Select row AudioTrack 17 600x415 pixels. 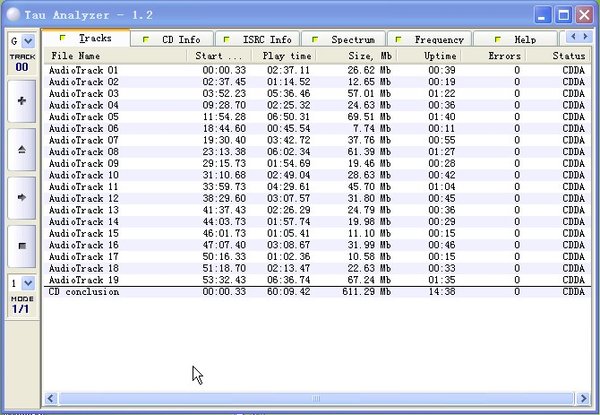(317, 257)
